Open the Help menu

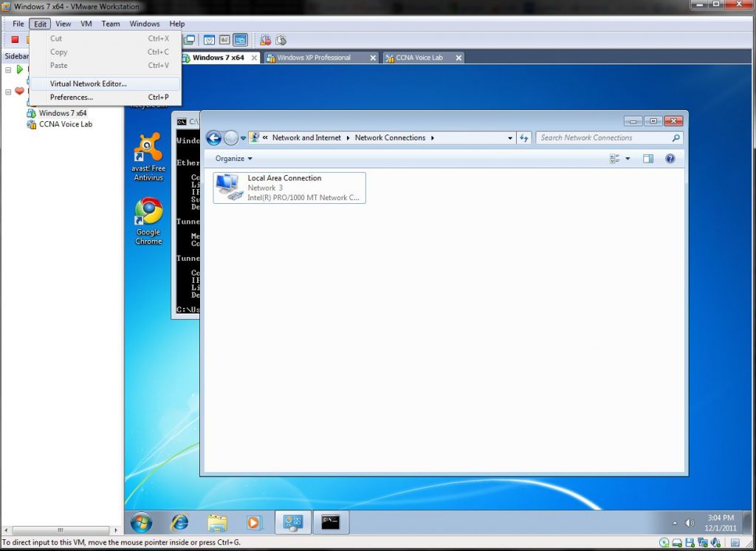[177, 24]
